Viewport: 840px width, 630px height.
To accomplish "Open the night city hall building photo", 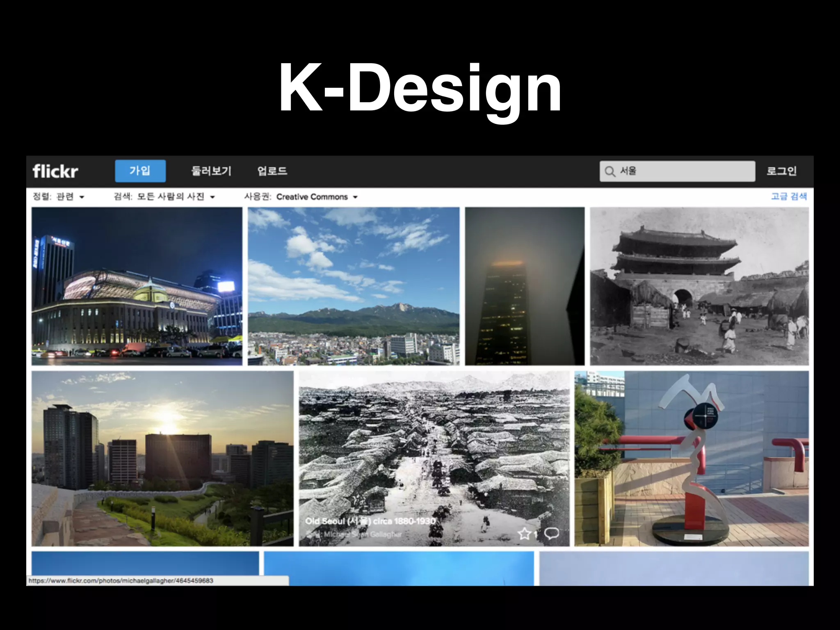I will tap(137, 286).
